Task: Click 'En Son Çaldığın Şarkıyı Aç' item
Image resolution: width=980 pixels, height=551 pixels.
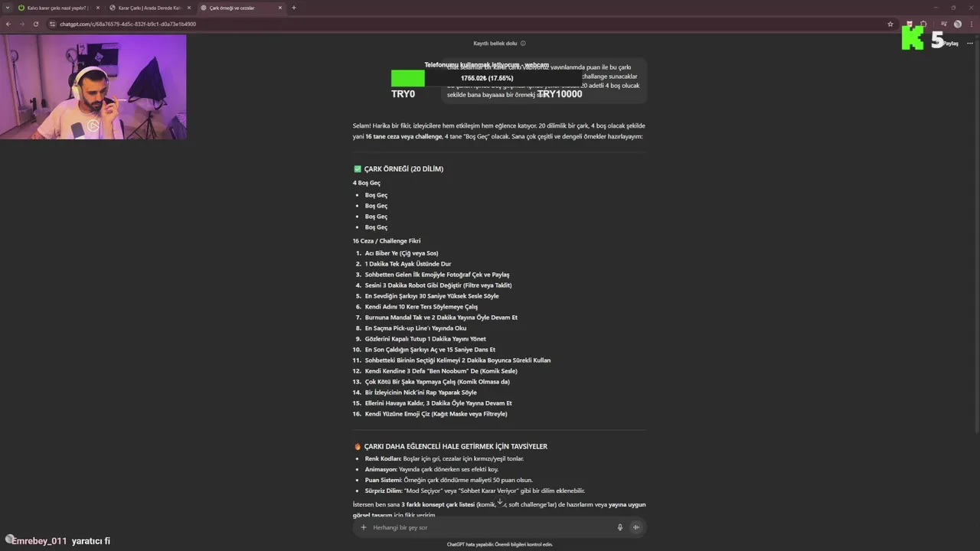Action: click(x=430, y=350)
